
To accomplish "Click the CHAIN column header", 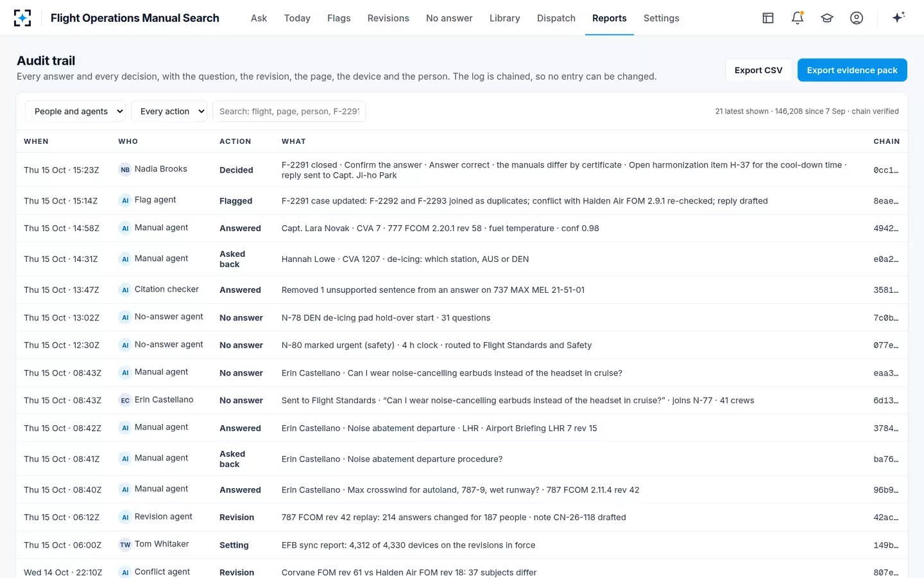I will tap(886, 141).
